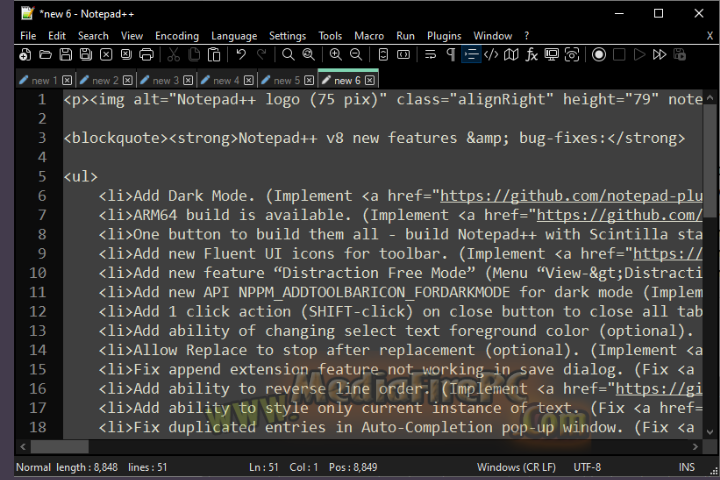720x480 pixels.
Task: Open the File menu
Action: [x=28, y=35]
